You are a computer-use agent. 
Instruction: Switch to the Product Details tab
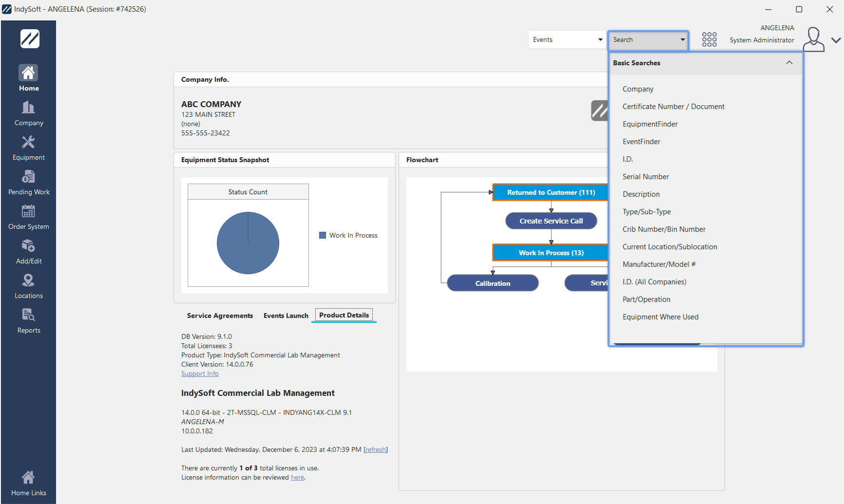pos(344,315)
